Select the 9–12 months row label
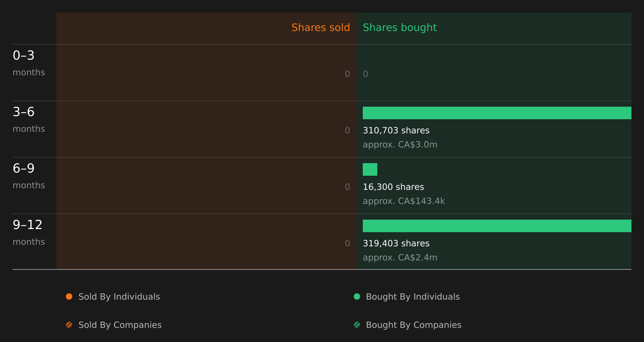 29,233
